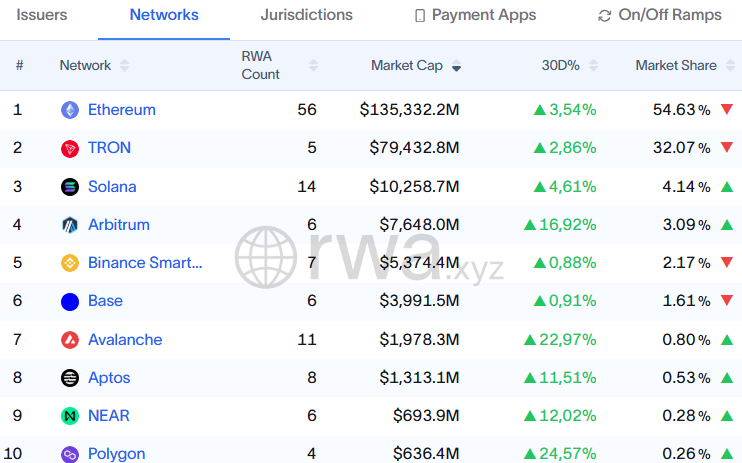Click Ethereum's 30D change 3,54%
Screen dimensions: 742x463
[x=565, y=110]
